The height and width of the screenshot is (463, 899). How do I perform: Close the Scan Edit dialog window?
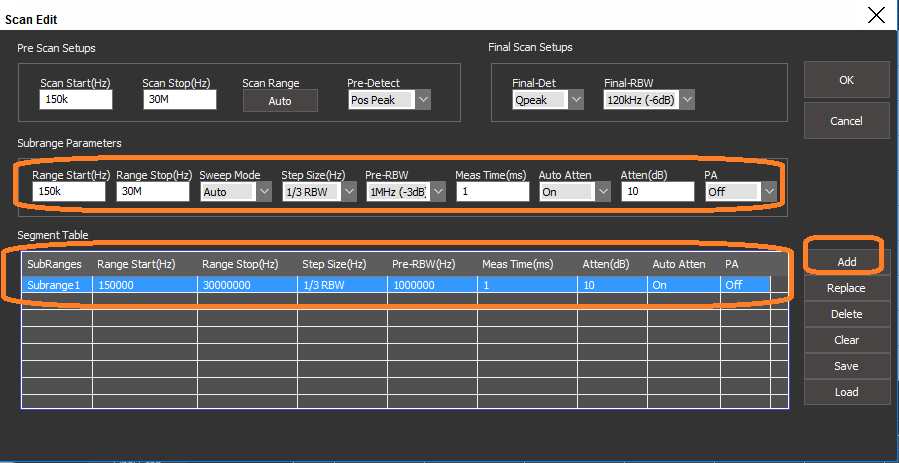click(x=876, y=14)
